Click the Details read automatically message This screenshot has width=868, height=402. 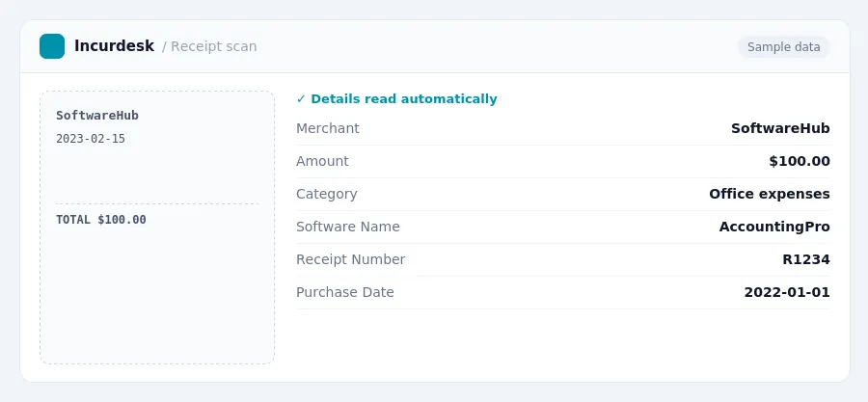(x=403, y=99)
